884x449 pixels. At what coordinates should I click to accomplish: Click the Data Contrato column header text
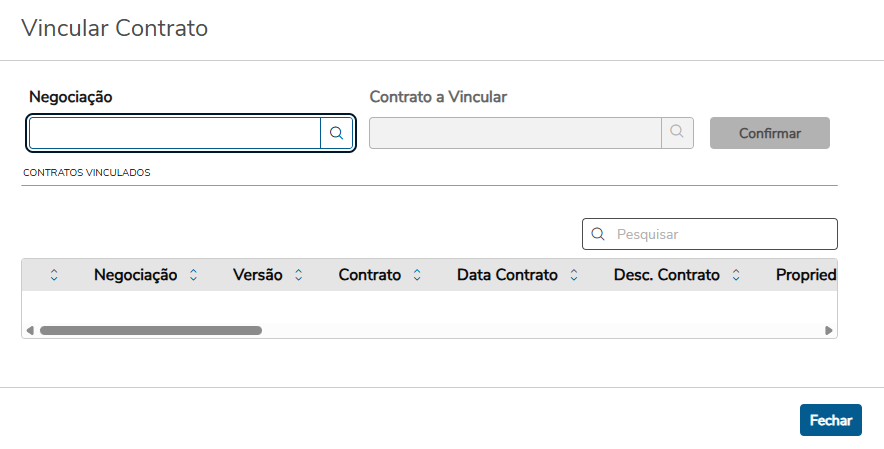[507, 275]
